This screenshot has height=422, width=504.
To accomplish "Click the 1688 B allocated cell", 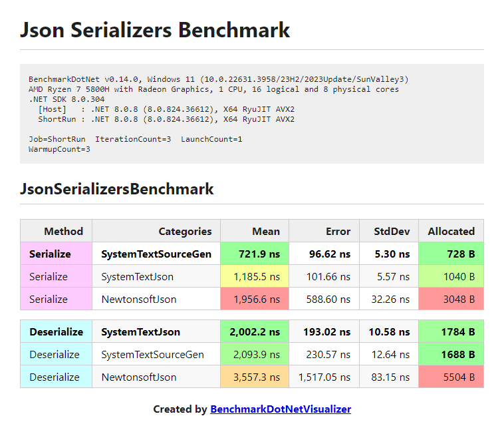I will tap(451, 354).
